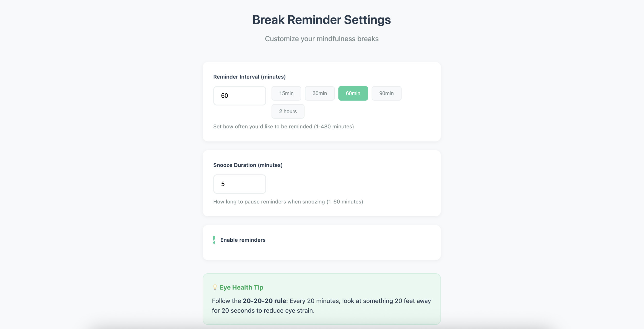The width and height of the screenshot is (644, 329).
Task: Set the interval with the 2 hours button
Action: click(288, 111)
